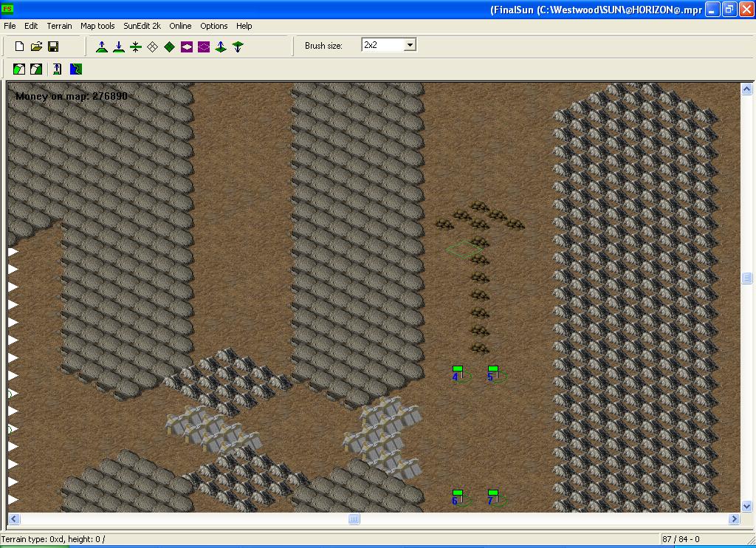Click the "Terrain type: 0xd, height: 0 /" status
756x548 pixels.
tap(53, 539)
